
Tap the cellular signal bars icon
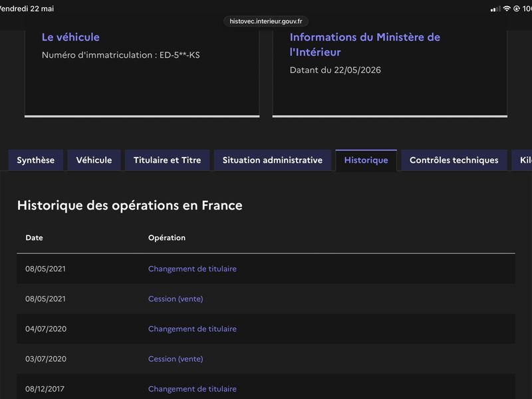[495, 9]
